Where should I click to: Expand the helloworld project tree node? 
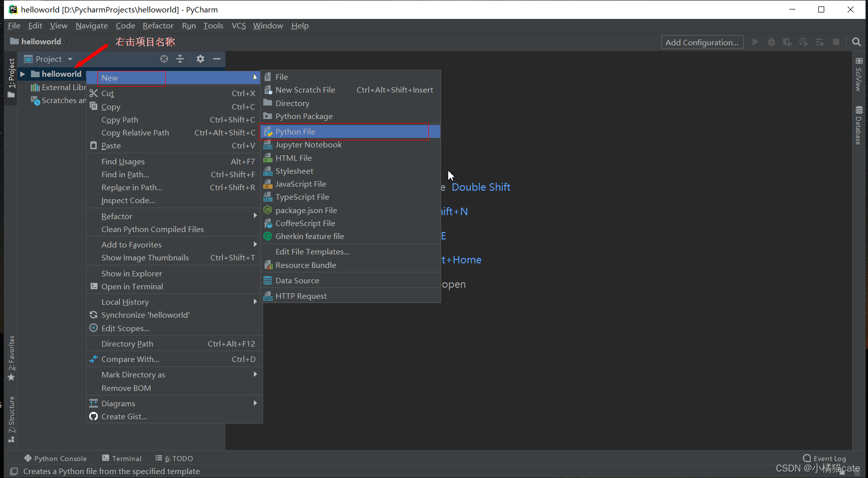point(22,74)
